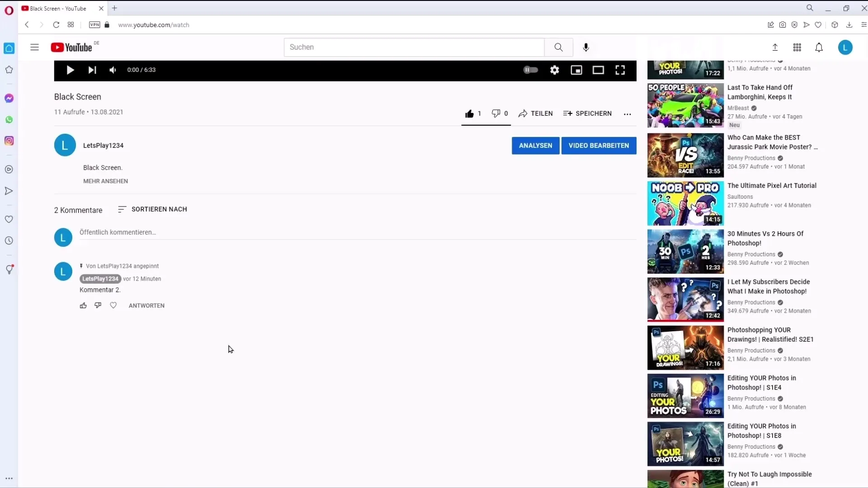This screenshot has height=488, width=868.
Task: Open SORTIEREN NACH comments dropdown
Action: tap(152, 209)
